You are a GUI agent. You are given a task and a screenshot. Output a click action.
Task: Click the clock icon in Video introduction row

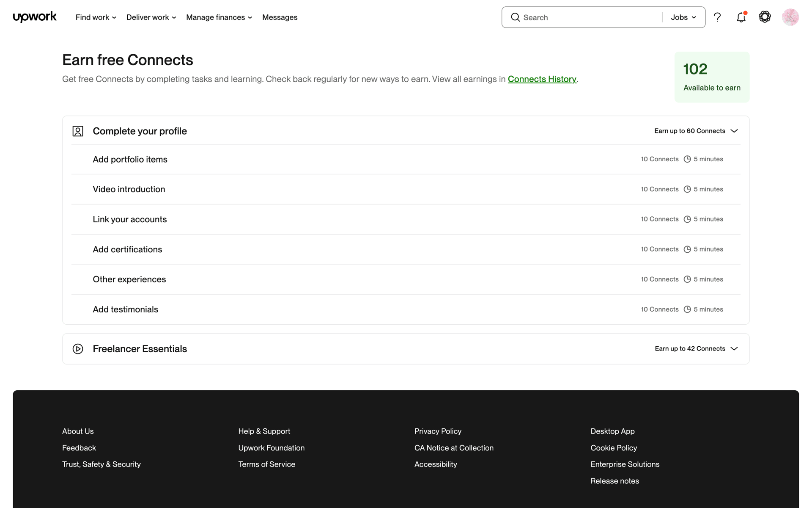(687, 189)
